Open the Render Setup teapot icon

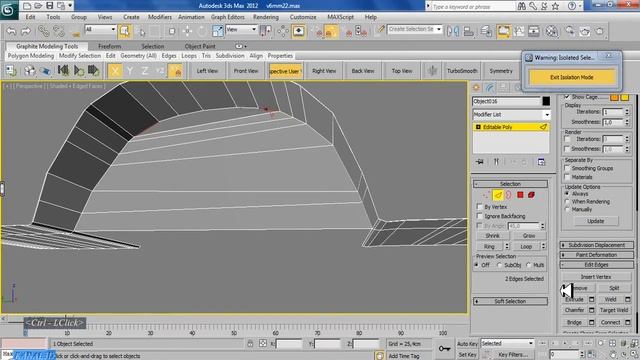(x=570, y=31)
